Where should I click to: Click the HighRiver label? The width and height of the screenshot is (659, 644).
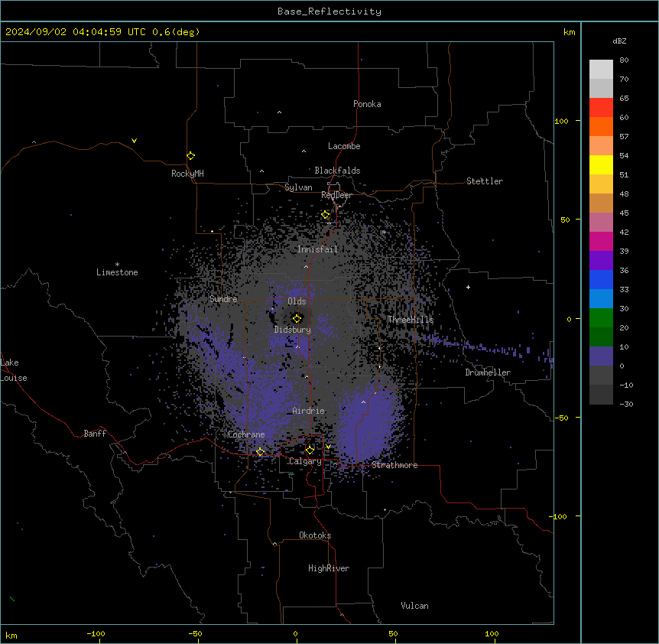click(329, 568)
